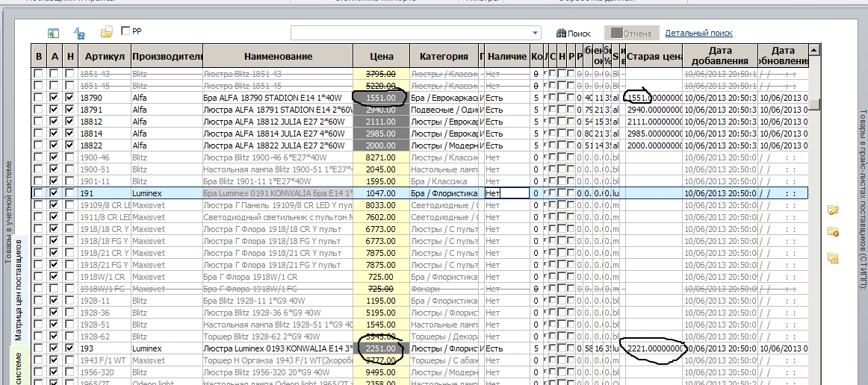
Task: Click the Дата обновления column header
Action: click(783, 56)
